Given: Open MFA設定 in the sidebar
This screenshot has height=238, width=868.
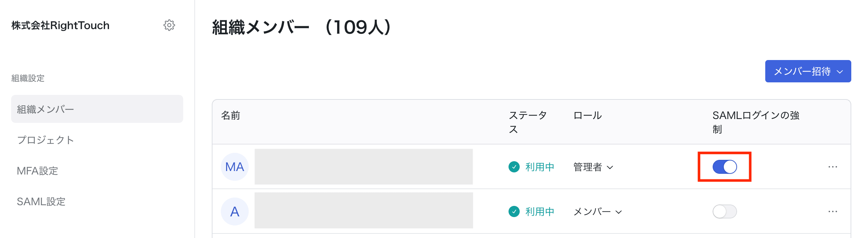Looking at the screenshot, I should [x=38, y=171].
